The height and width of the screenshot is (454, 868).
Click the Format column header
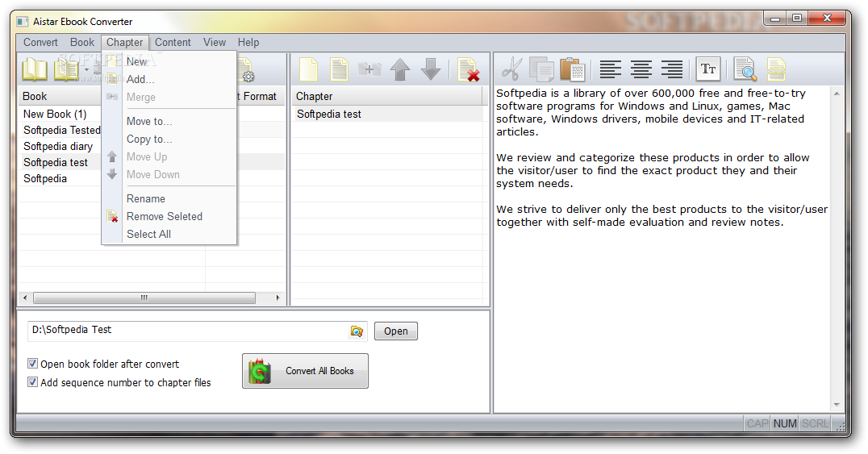(261, 96)
